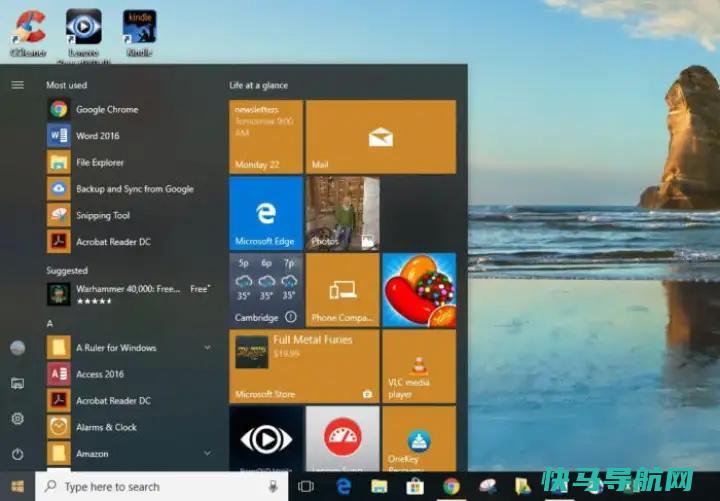
Task: Open suggested Warhammer 40,000 app
Action: [x=129, y=294]
